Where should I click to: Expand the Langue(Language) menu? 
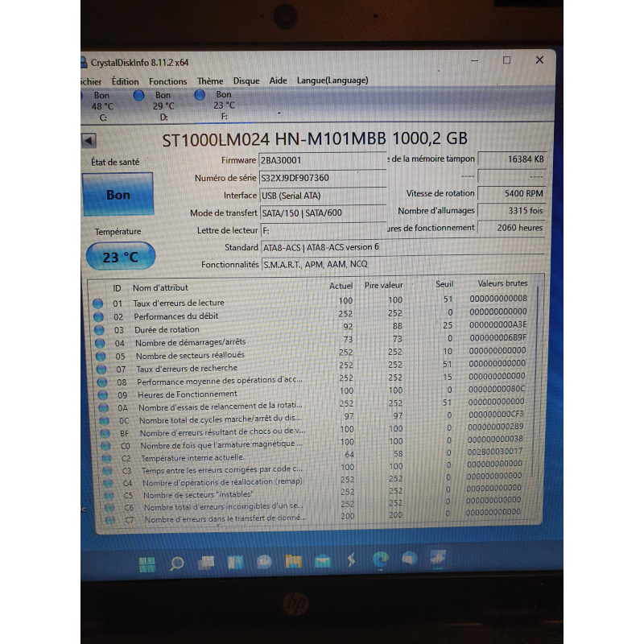(332, 80)
